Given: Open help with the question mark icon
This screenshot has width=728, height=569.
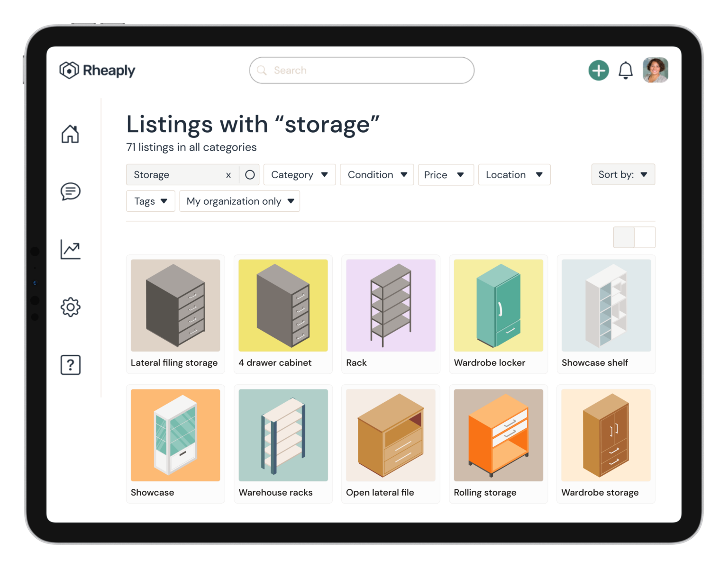Looking at the screenshot, I should 70,365.
